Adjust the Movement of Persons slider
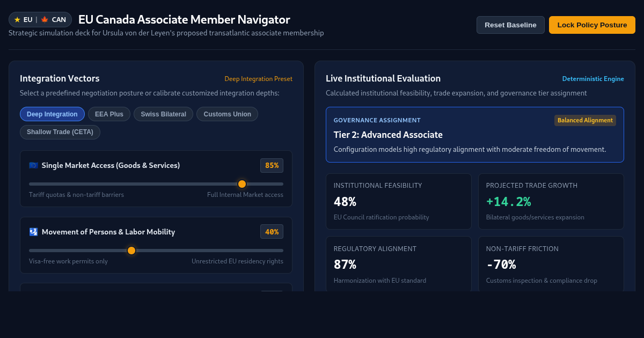 click(156, 251)
